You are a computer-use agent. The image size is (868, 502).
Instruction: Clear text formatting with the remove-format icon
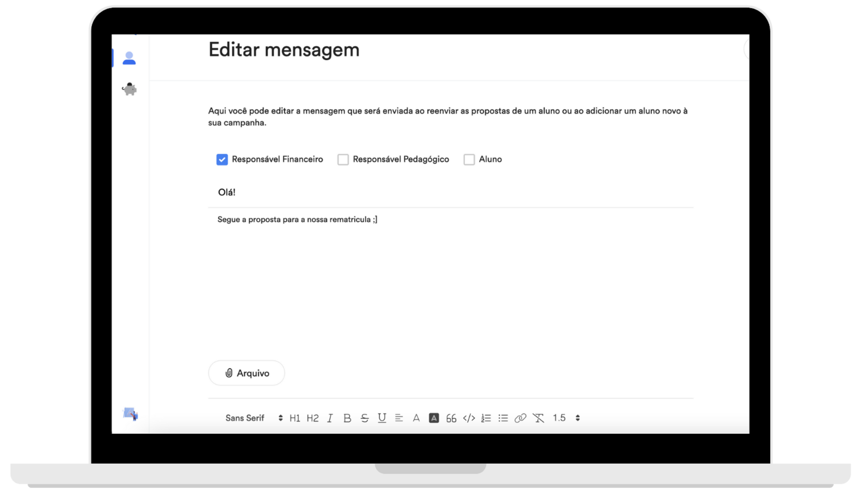538,418
